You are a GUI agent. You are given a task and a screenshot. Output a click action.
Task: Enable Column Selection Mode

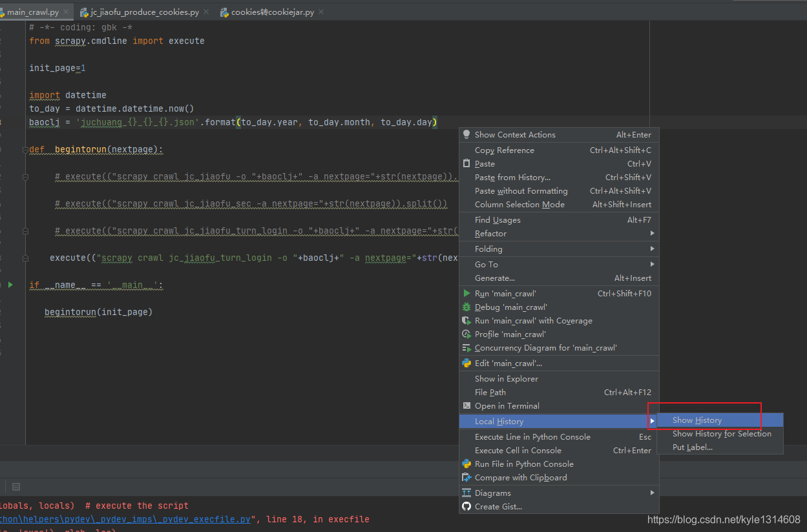tap(559, 205)
